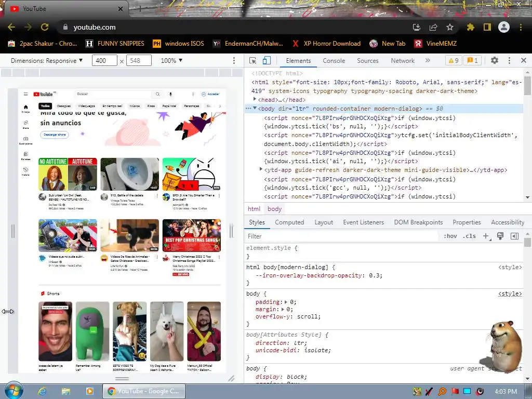Click the YouTube logo on the page
The height and width of the screenshot is (399, 532).
point(43,95)
